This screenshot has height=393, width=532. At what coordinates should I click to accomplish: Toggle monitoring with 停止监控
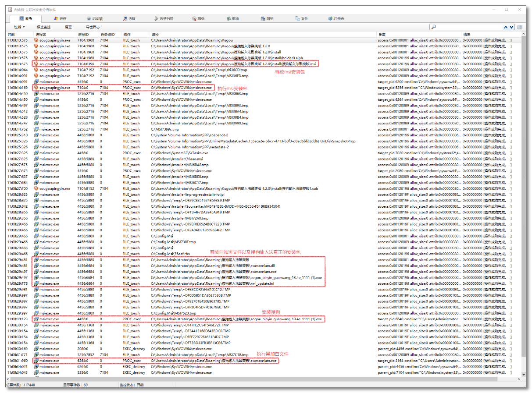point(43,27)
